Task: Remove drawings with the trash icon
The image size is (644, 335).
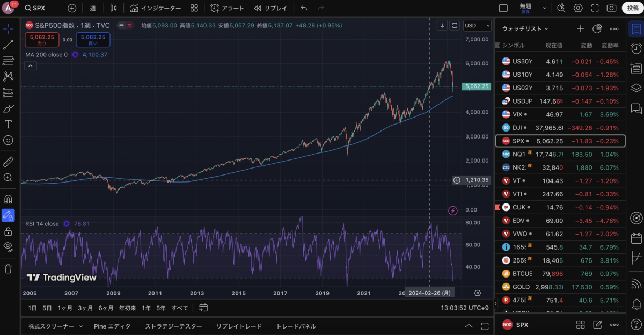Action: [8, 268]
